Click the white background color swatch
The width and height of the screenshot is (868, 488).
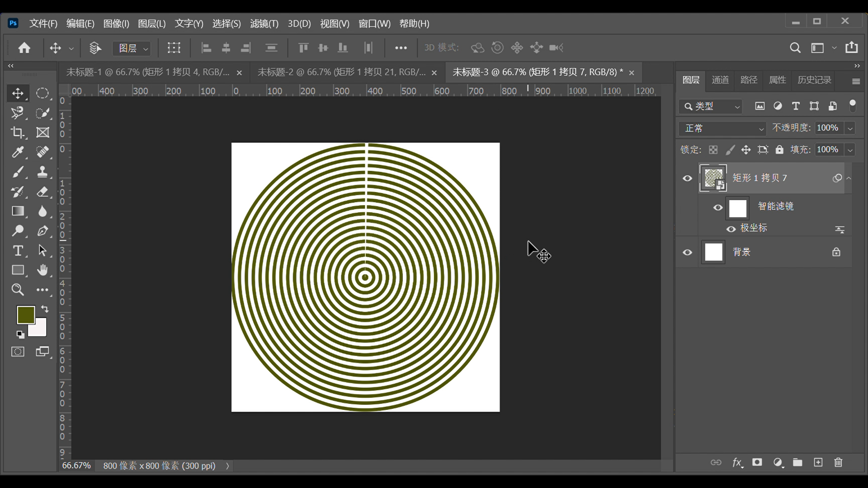[40, 330]
